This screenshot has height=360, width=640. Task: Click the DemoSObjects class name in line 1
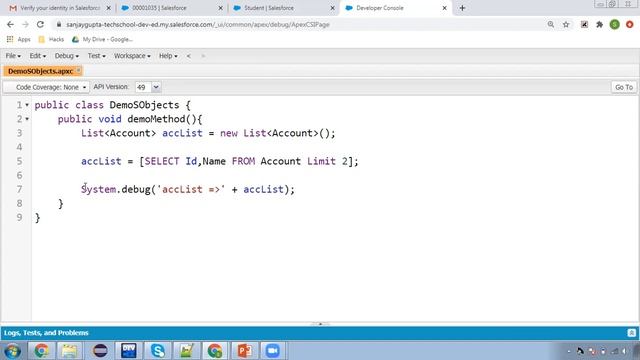[x=144, y=105]
